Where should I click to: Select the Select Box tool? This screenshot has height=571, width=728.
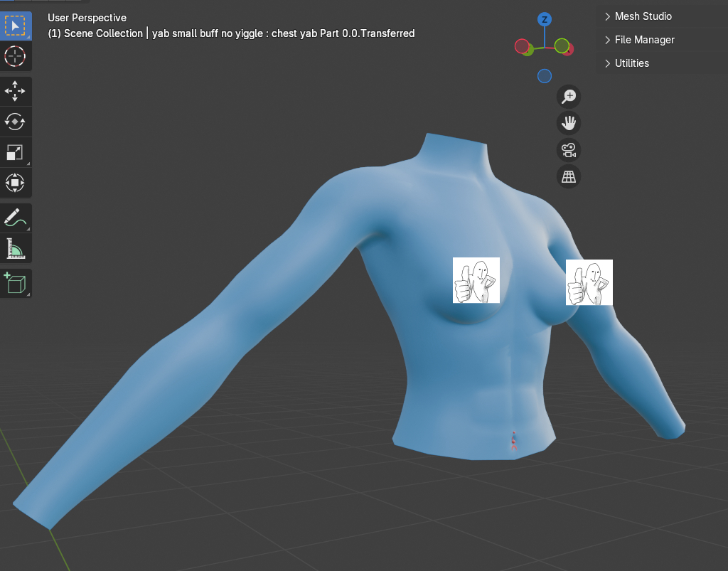(15, 26)
